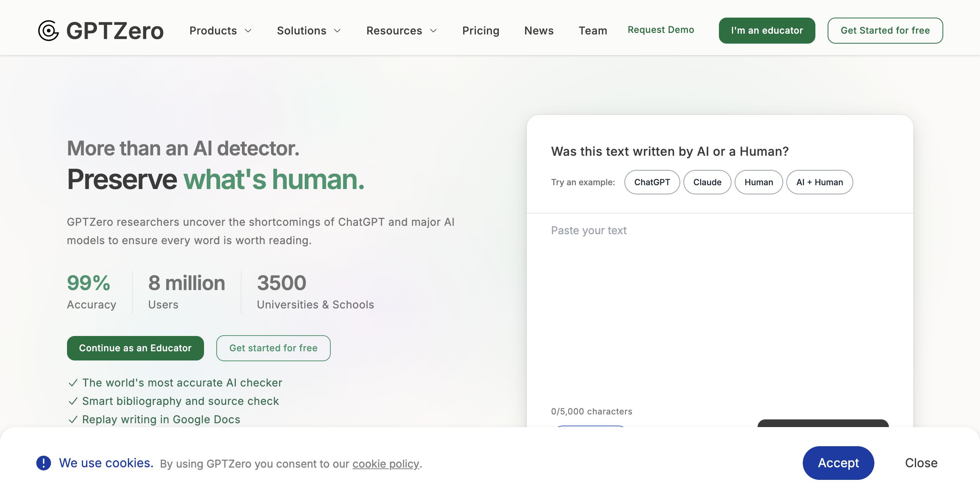Click the I'm an educator button

click(767, 31)
